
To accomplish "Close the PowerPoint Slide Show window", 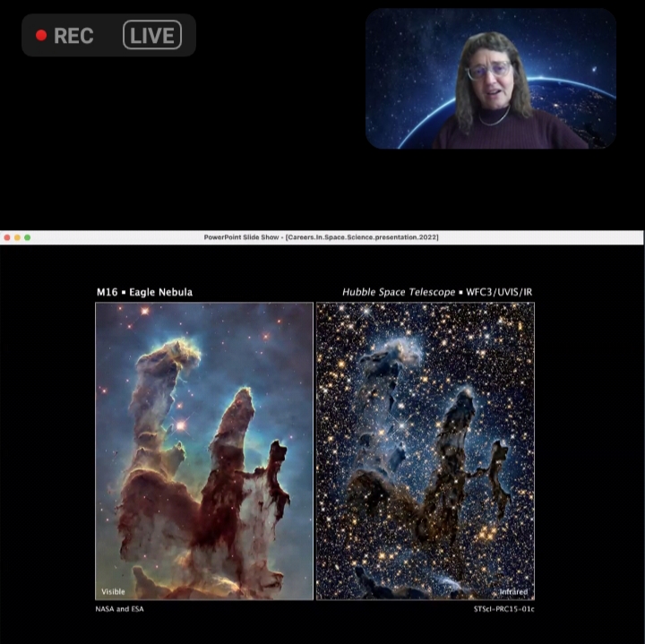I will pos(7,237).
